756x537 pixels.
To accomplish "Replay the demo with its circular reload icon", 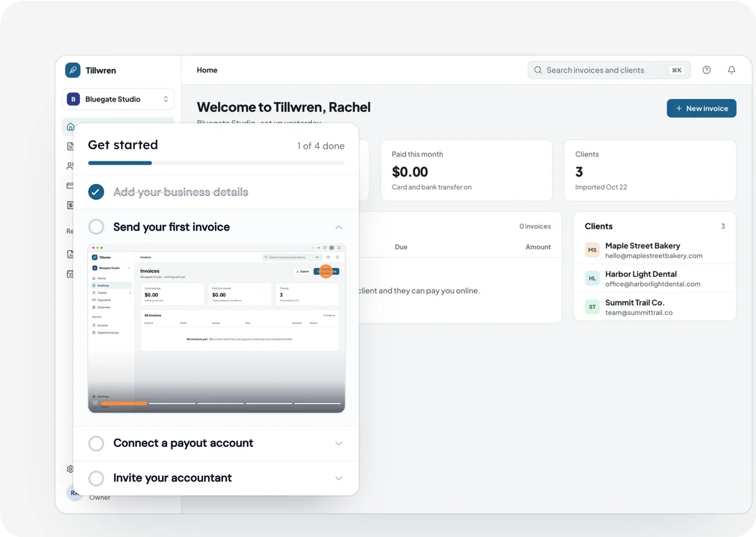I will 324,248.
